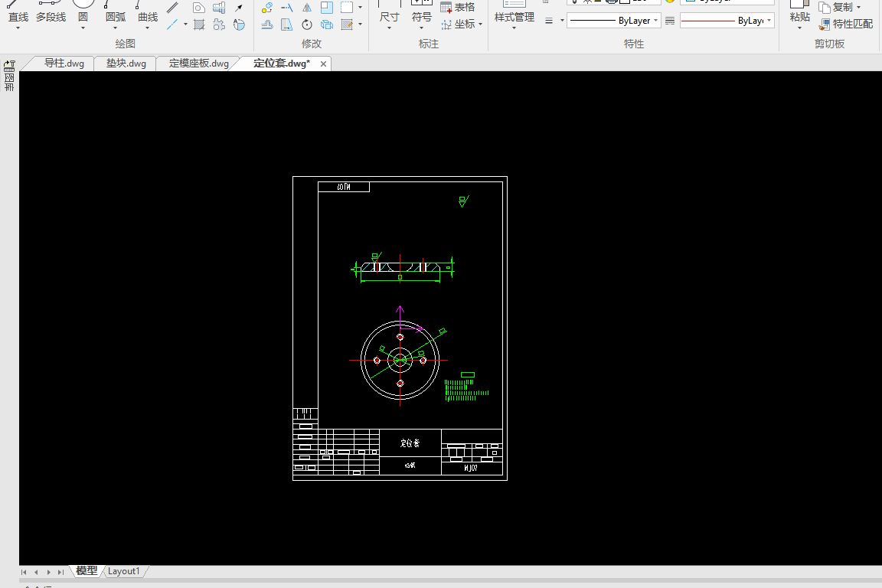Switch to 导柱.dwg tab
Screen dimensions: 882x588
pos(64,64)
